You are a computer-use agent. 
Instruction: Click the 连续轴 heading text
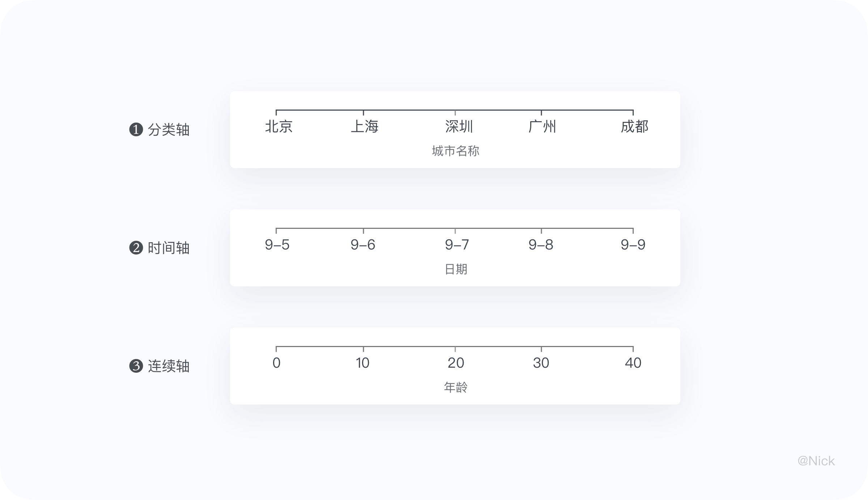click(x=169, y=366)
